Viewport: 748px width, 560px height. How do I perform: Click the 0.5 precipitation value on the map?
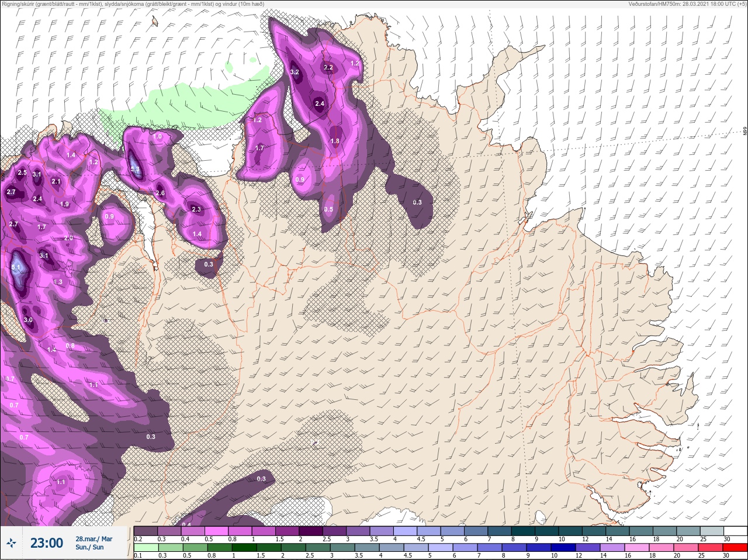(x=328, y=209)
